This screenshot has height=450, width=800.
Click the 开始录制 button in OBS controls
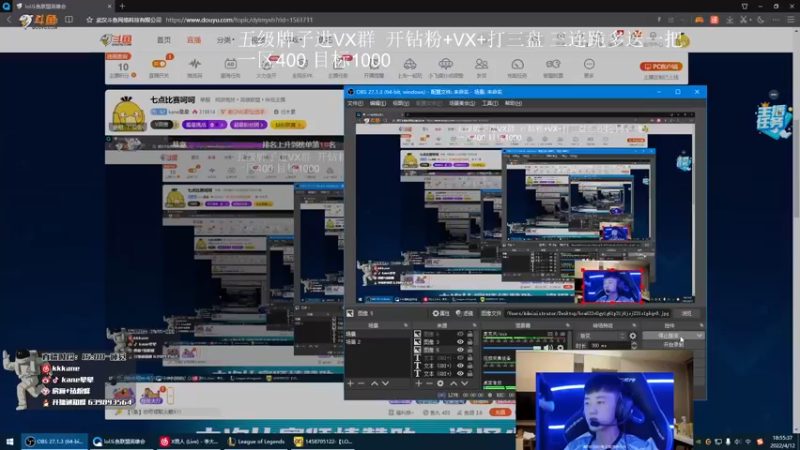coord(673,344)
